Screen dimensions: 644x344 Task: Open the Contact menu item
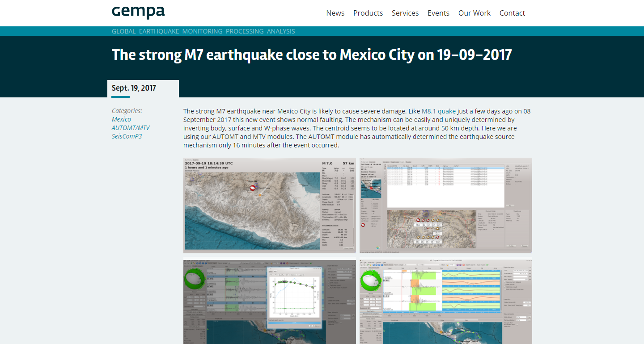point(512,13)
